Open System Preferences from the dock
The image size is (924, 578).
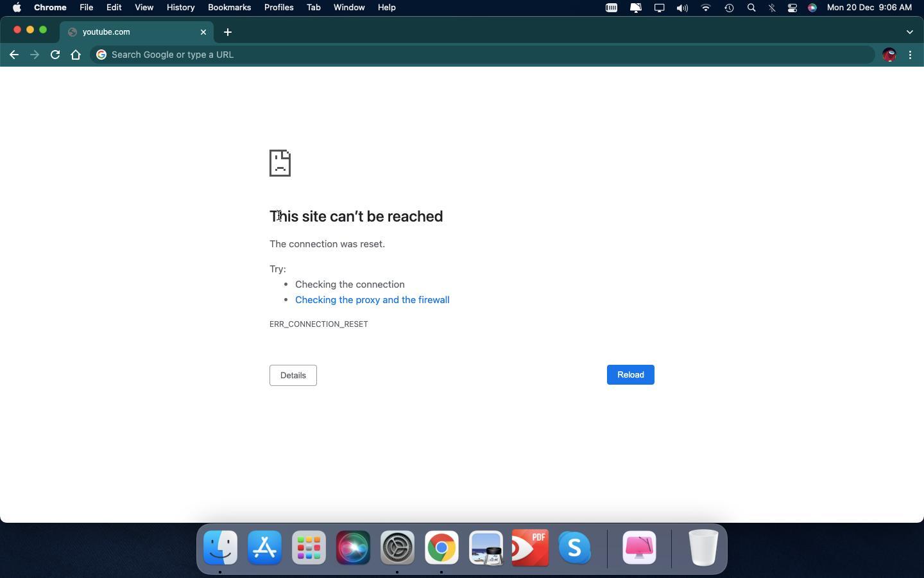coord(397,548)
